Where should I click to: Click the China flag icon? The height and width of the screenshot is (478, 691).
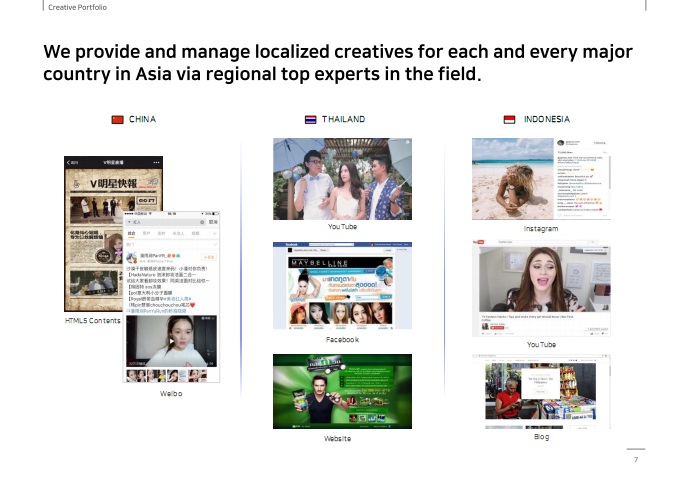(x=117, y=120)
